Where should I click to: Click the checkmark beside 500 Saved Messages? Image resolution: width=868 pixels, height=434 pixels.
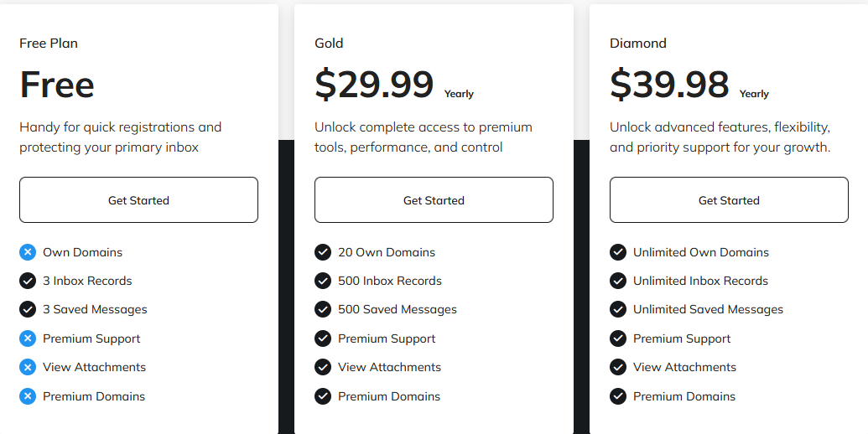(323, 309)
